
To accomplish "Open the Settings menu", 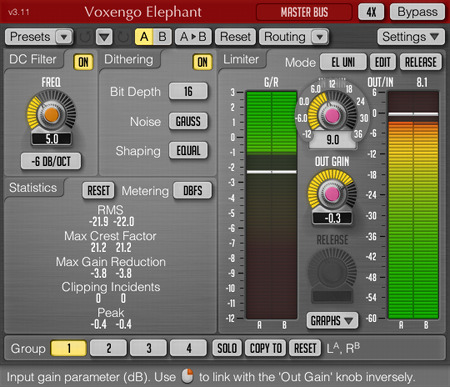I will tap(411, 37).
